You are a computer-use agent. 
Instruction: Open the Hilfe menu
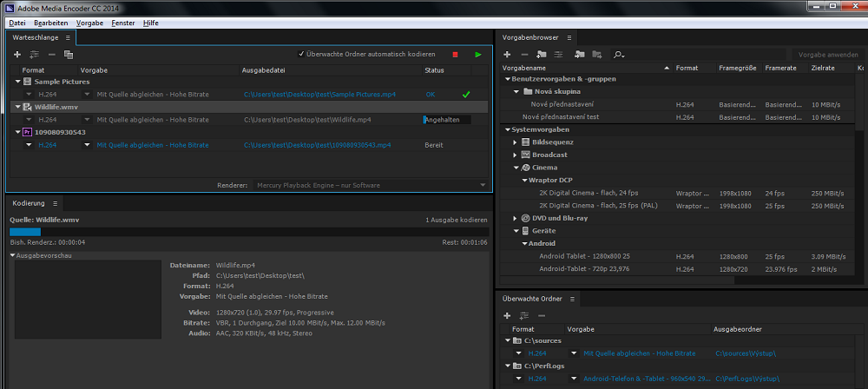pyautogui.click(x=150, y=23)
